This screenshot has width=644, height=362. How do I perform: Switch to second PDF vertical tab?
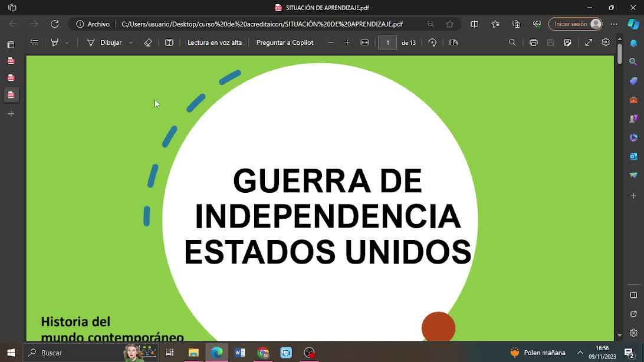(x=11, y=78)
